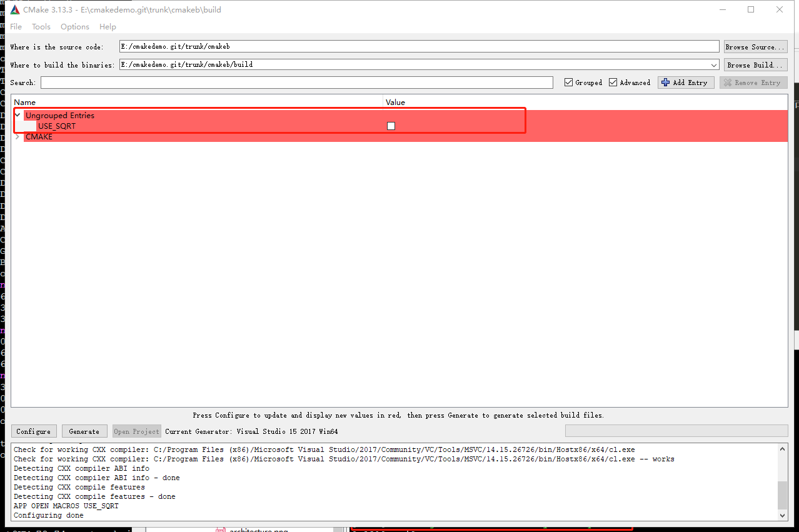Click output log scrollbar down arrow
The width and height of the screenshot is (799, 532).
pos(783,515)
